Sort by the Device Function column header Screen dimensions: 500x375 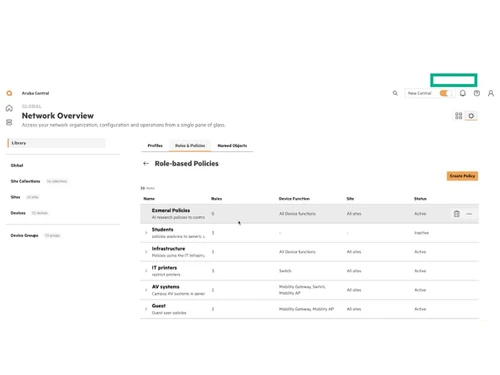coord(294,199)
